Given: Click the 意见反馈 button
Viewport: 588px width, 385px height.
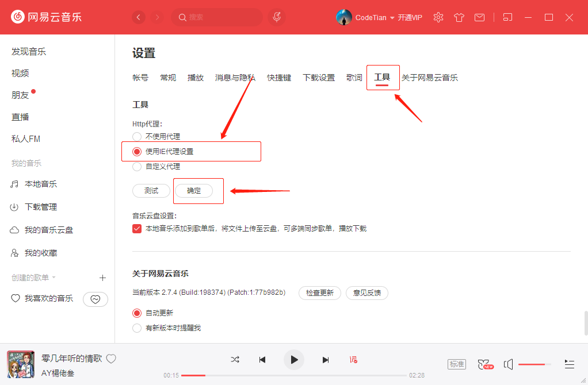Looking at the screenshot, I should pos(366,293).
